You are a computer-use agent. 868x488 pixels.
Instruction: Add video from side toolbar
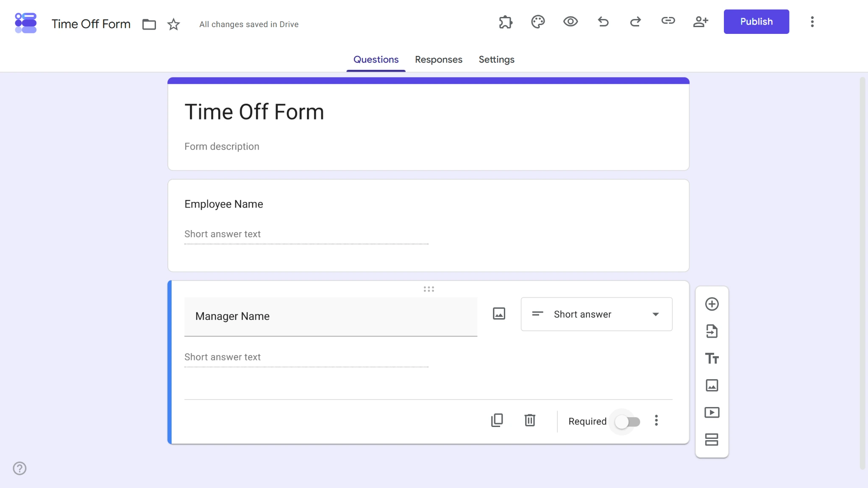712,413
